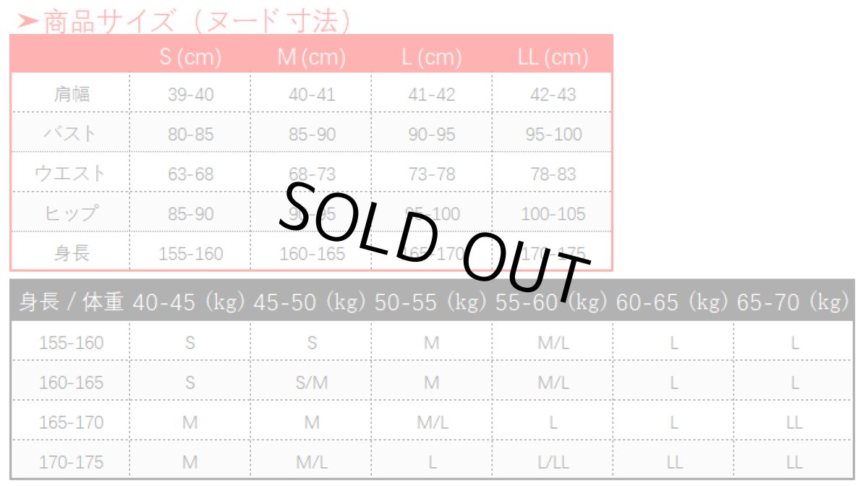Select the 39-40 shoulder width cell
The image size is (868, 486).
point(190,95)
